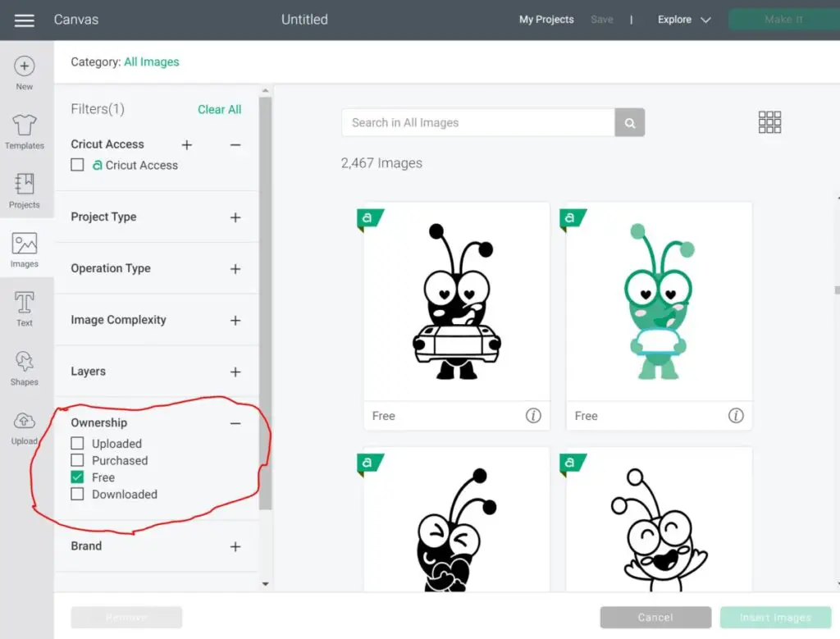Open the Explore machine dropdown

click(684, 20)
